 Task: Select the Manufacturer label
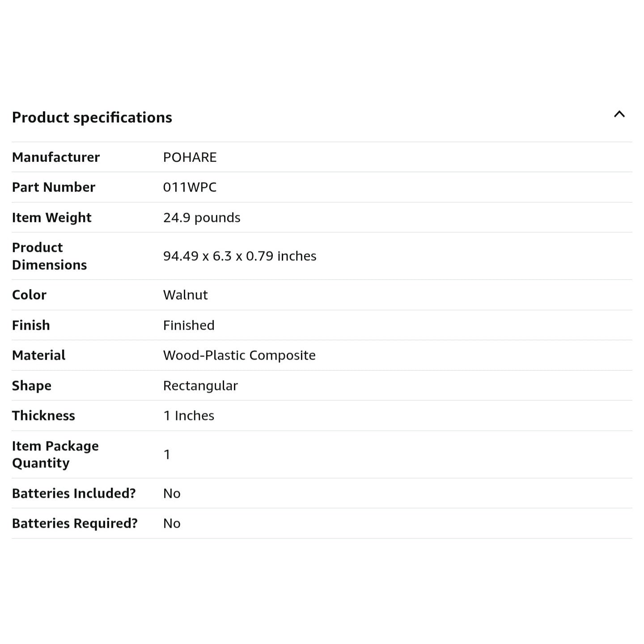(56, 157)
